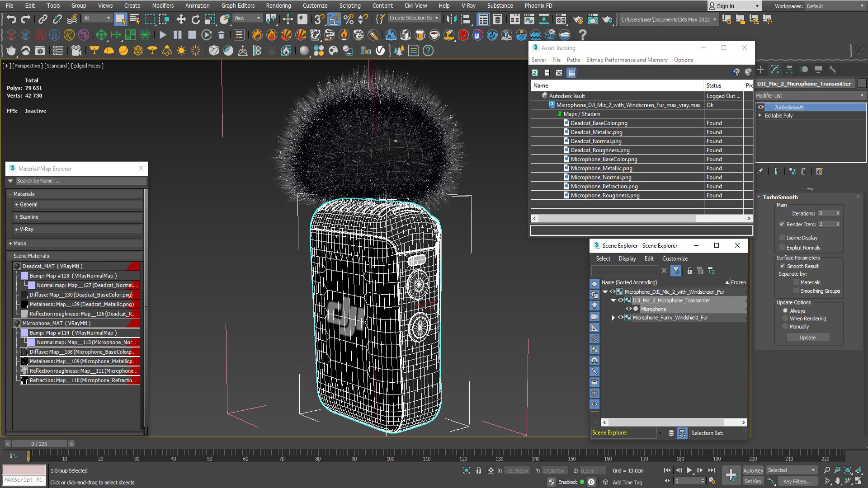Open the Modifier List dropdown

810,96
